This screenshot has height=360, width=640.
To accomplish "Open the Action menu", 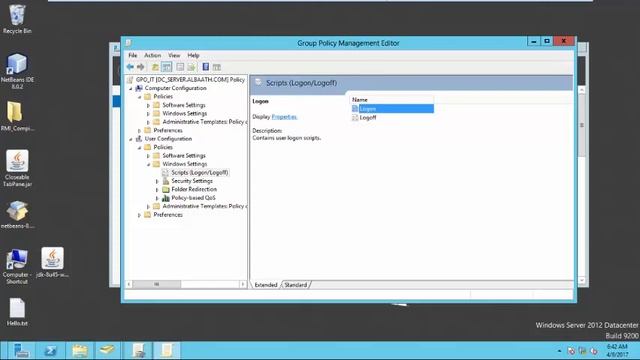I will 152,55.
